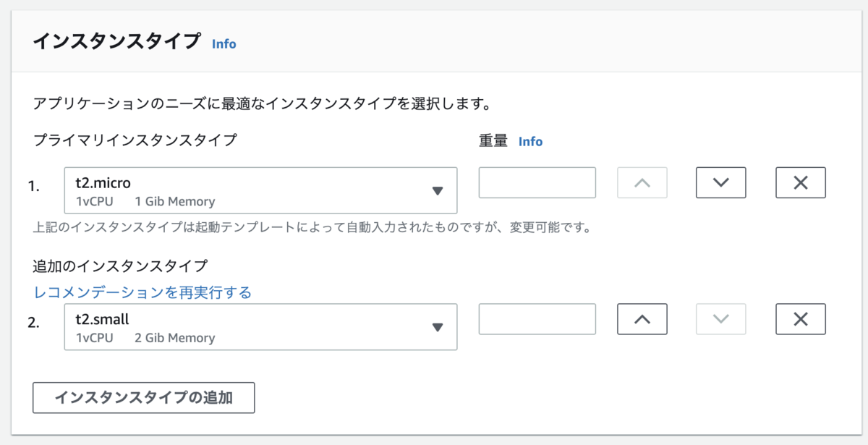Click the weight input field for t2.small

coord(537,318)
